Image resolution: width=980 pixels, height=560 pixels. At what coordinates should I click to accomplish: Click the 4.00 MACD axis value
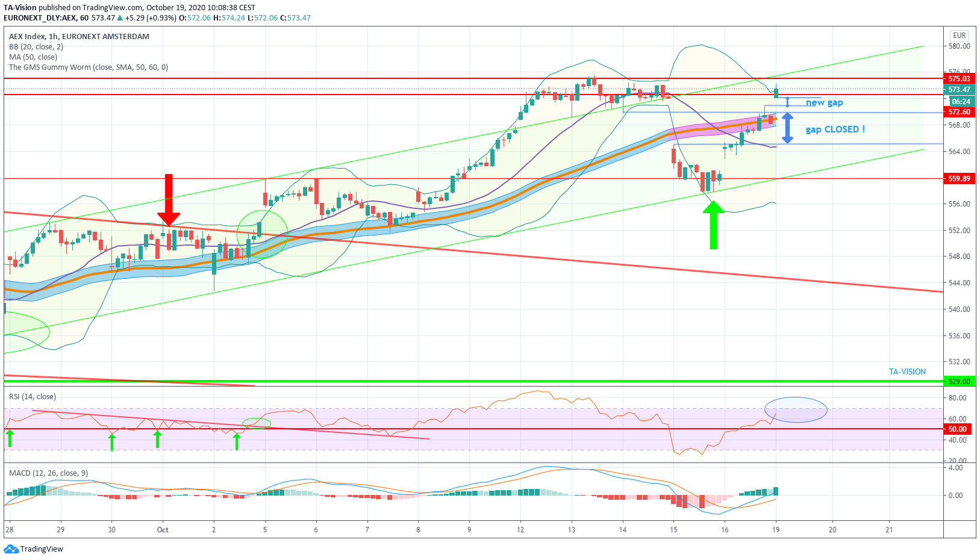point(955,467)
